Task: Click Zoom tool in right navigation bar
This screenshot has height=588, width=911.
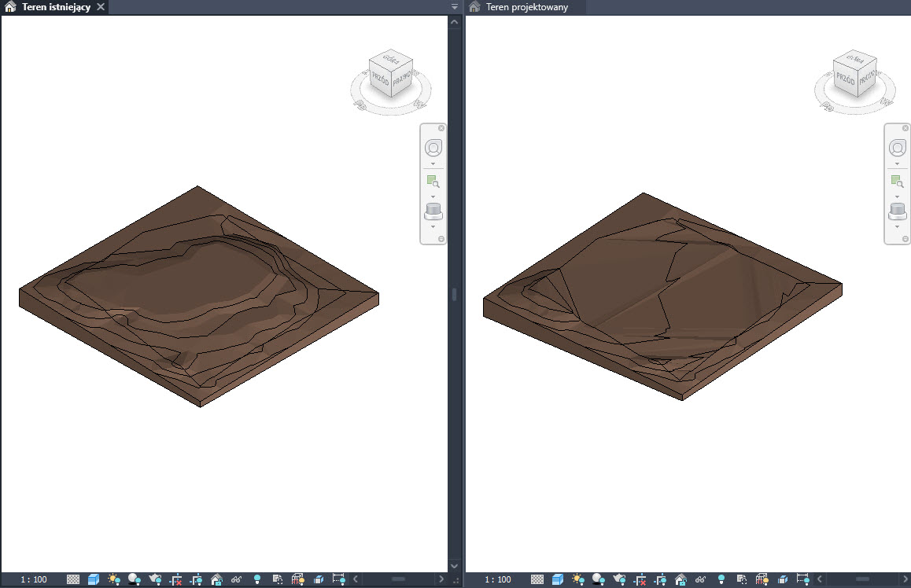Action: (898, 181)
